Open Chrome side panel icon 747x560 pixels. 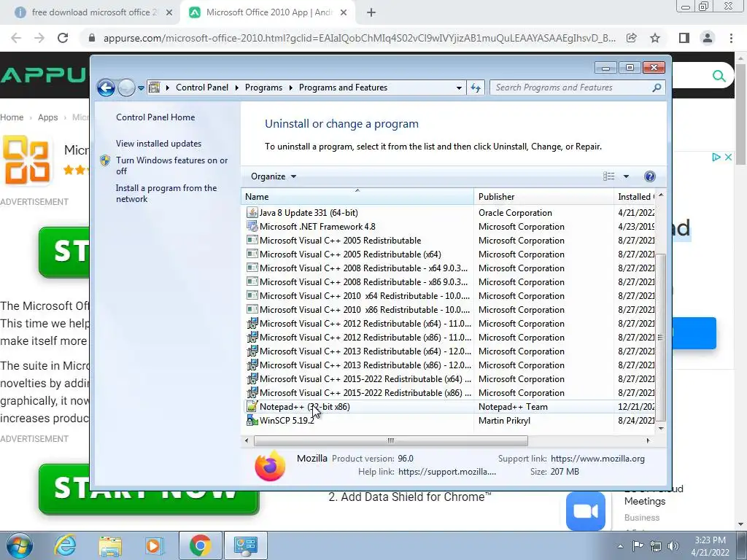pyautogui.click(x=684, y=38)
